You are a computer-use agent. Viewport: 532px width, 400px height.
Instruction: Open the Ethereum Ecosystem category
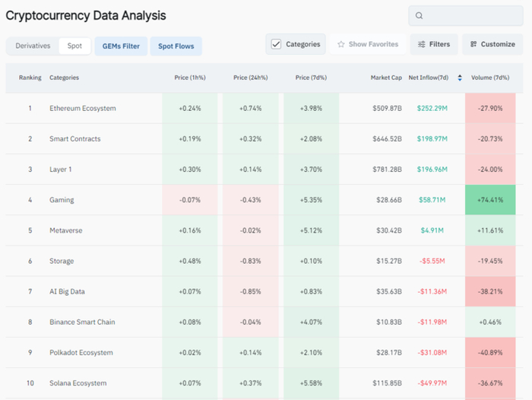83,108
